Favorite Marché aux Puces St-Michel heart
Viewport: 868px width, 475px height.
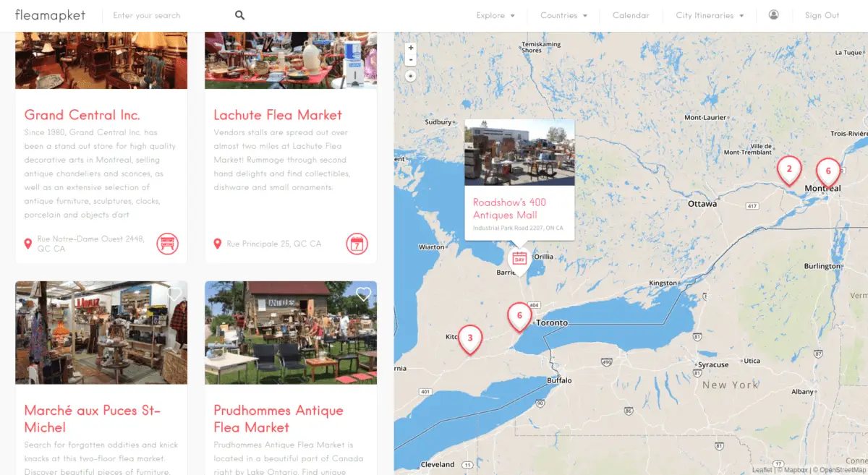pyautogui.click(x=174, y=294)
